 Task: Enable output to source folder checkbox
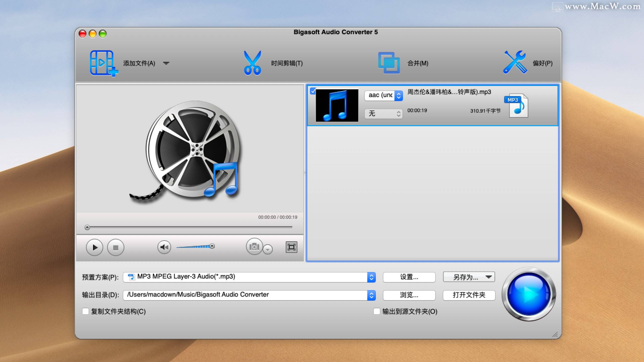pos(377,311)
